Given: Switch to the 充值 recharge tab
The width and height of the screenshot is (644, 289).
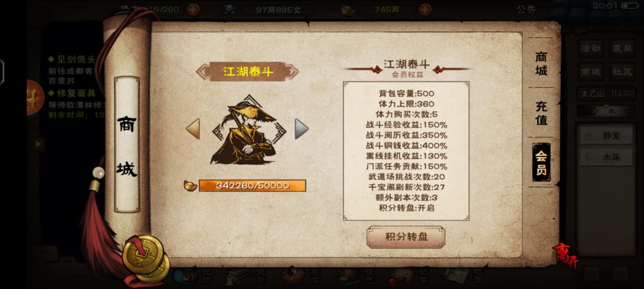Looking at the screenshot, I should 541,113.
